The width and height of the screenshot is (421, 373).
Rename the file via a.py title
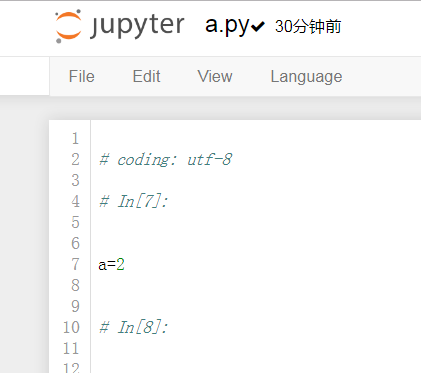227,25
